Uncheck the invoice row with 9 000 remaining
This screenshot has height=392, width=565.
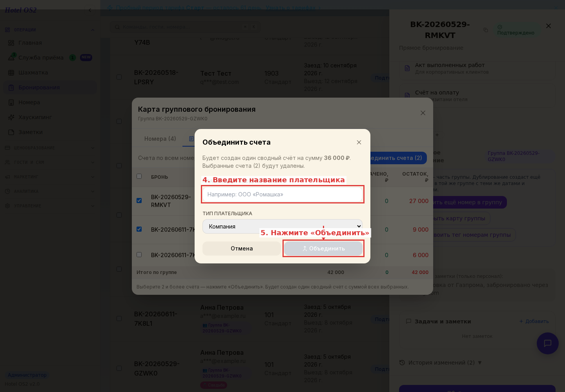point(139,229)
